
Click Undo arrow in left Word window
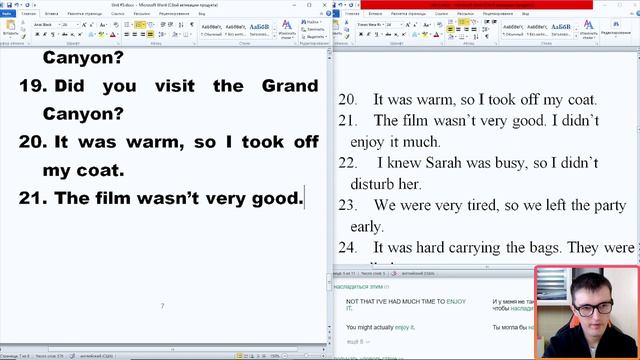[x=17, y=5]
